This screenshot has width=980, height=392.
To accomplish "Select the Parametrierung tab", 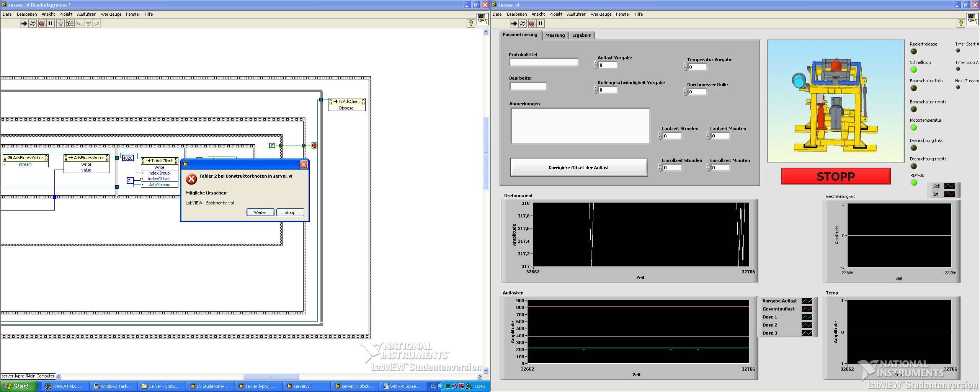I will click(520, 34).
